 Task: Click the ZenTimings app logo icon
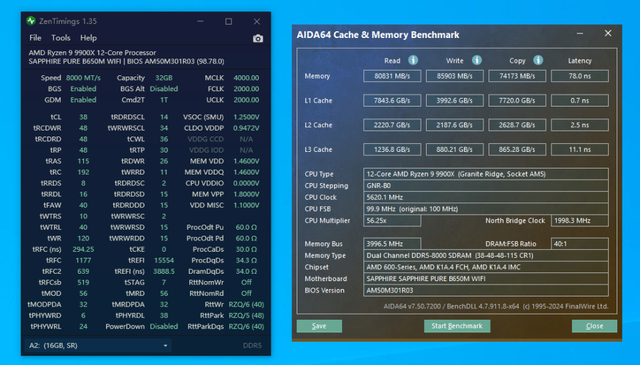31,21
